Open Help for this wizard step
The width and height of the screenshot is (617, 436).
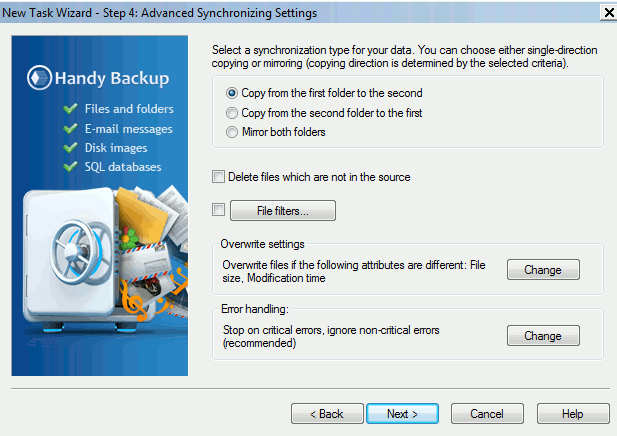tap(573, 414)
